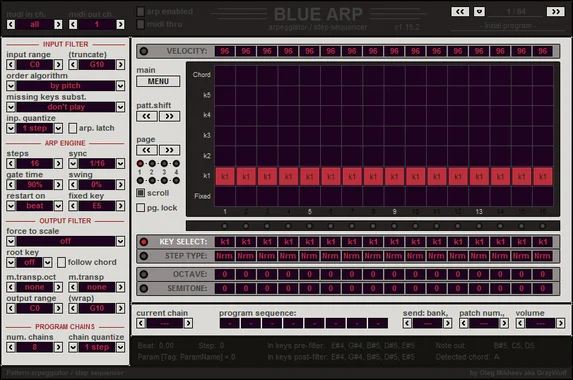Decrease midi in channel with left arrow
The image size is (573, 380).
11,24
